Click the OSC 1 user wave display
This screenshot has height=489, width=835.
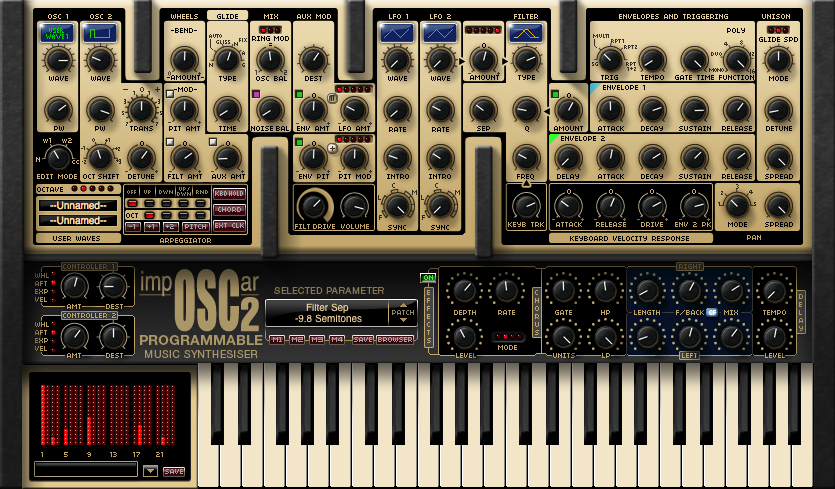[58, 35]
